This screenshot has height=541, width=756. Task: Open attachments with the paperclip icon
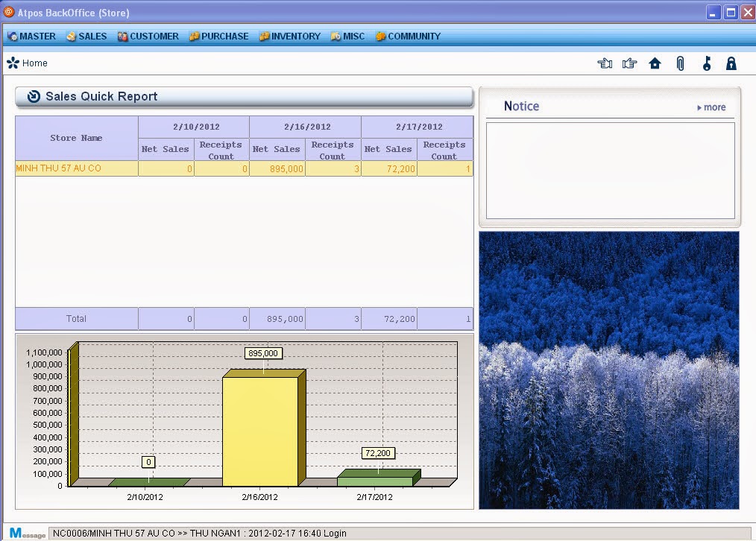pyautogui.click(x=679, y=63)
